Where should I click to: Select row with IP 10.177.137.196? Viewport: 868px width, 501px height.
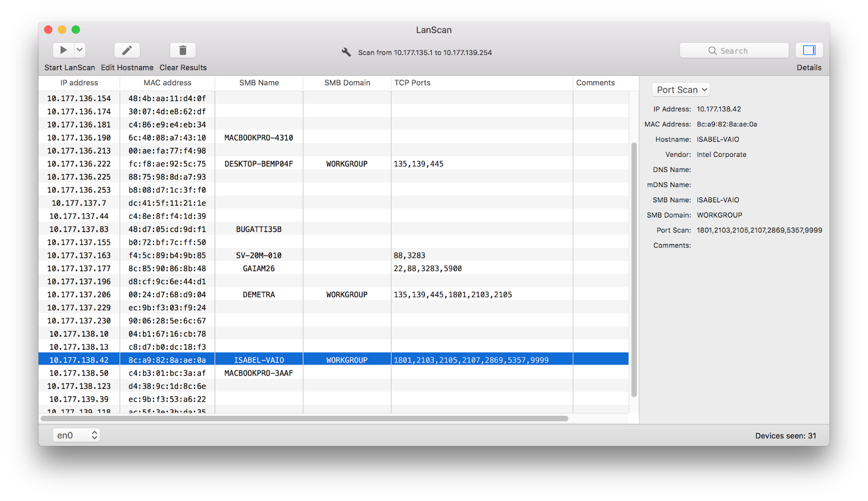pos(334,281)
